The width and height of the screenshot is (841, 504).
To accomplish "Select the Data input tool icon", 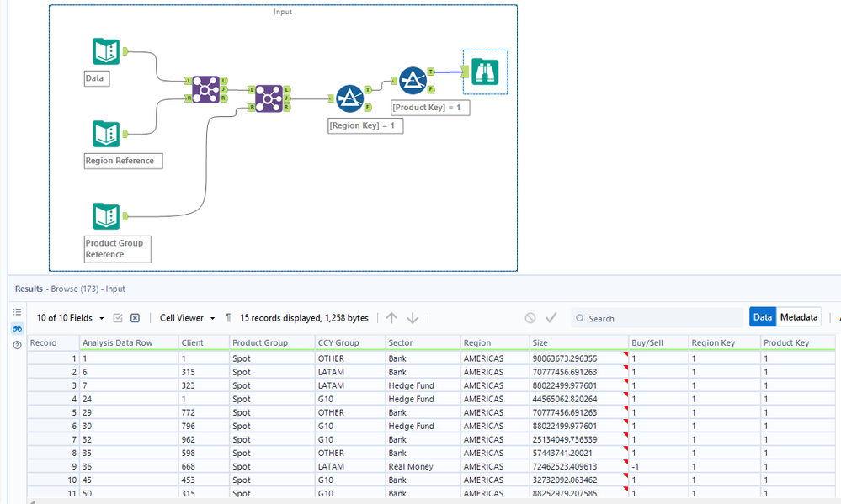I will [106, 51].
